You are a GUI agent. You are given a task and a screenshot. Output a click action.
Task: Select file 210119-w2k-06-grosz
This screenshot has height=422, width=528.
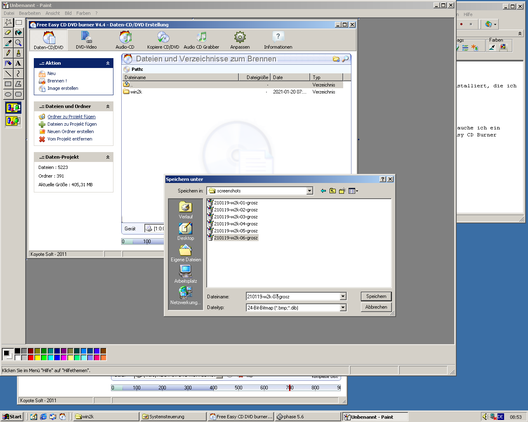tap(233, 238)
